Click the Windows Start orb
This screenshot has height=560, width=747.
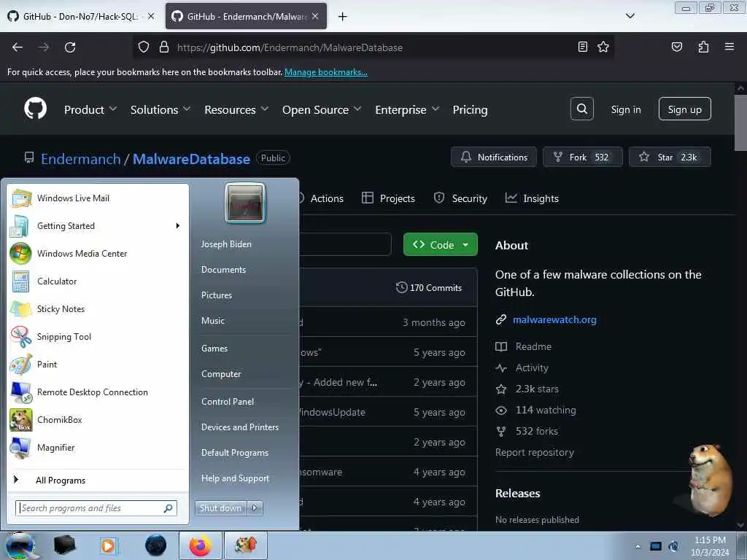tap(20, 545)
